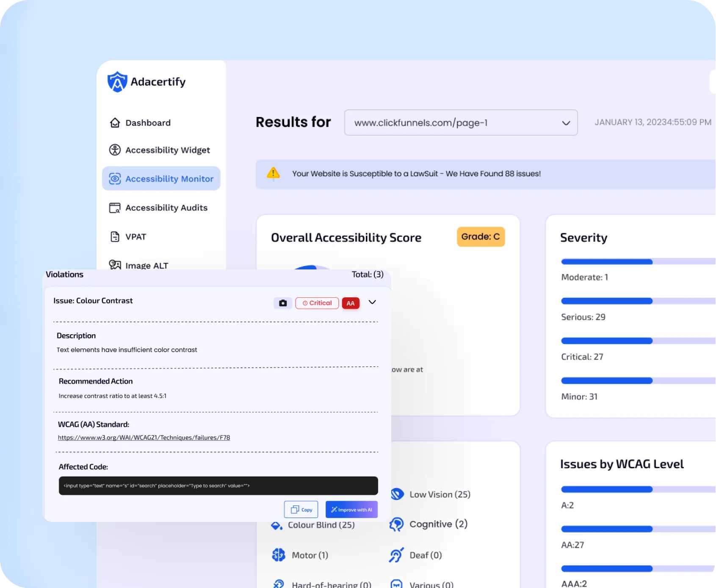Click the Adacertify shield logo
Screen dimensions: 716x588
[117, 82]
